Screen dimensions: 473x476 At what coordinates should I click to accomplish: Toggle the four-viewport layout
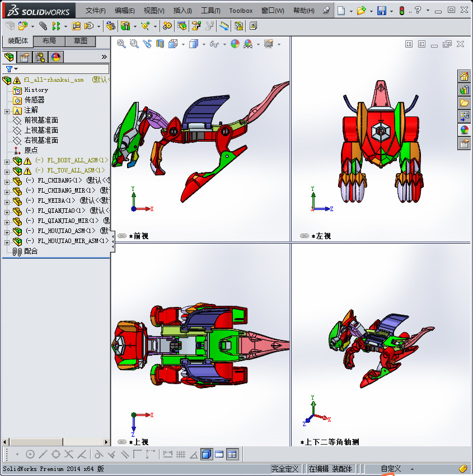point(231,454)
